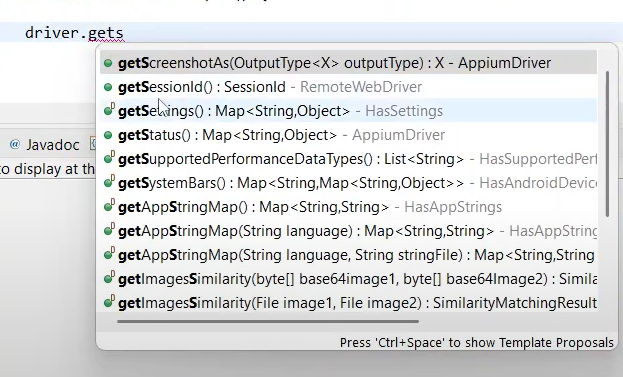Select getStatus() AppiumDriver completion entry
Viewport: 623px width, 377px height.
tap(348, 135)
